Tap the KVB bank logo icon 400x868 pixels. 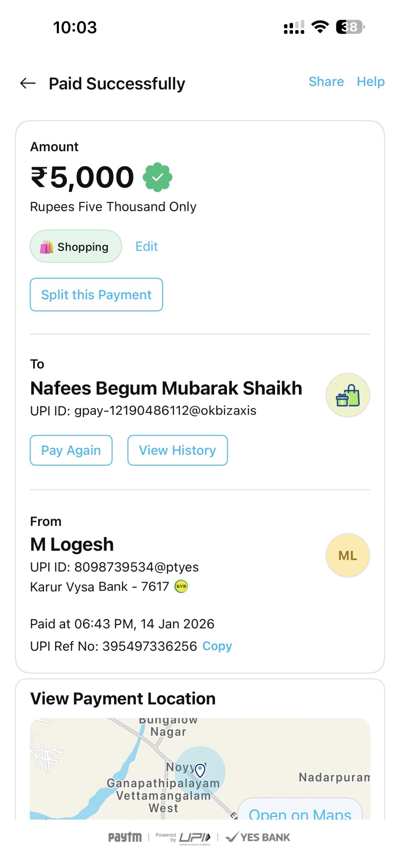pos(181,586)
